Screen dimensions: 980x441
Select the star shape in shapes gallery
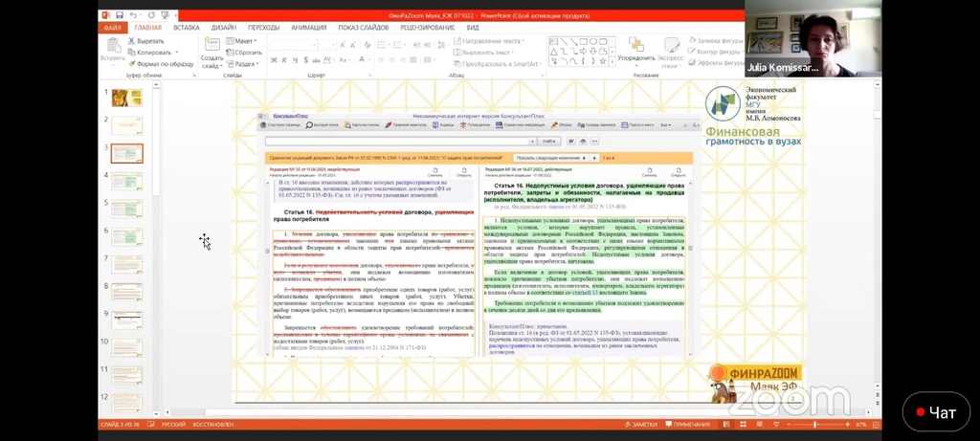603,61
